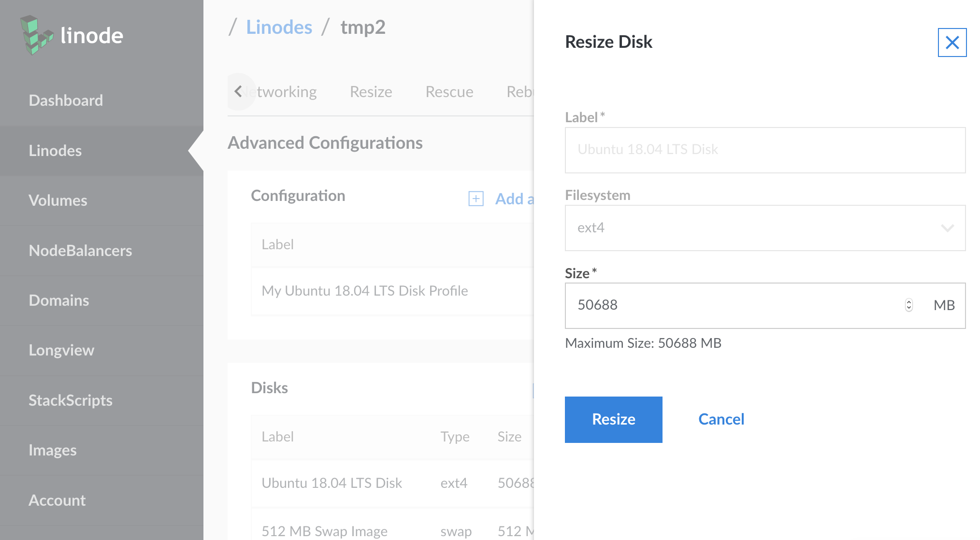Image resolution: width=980 pixels, height=540 pixels.
Task: Open Images in sidebar
Action: coord(101,450)
